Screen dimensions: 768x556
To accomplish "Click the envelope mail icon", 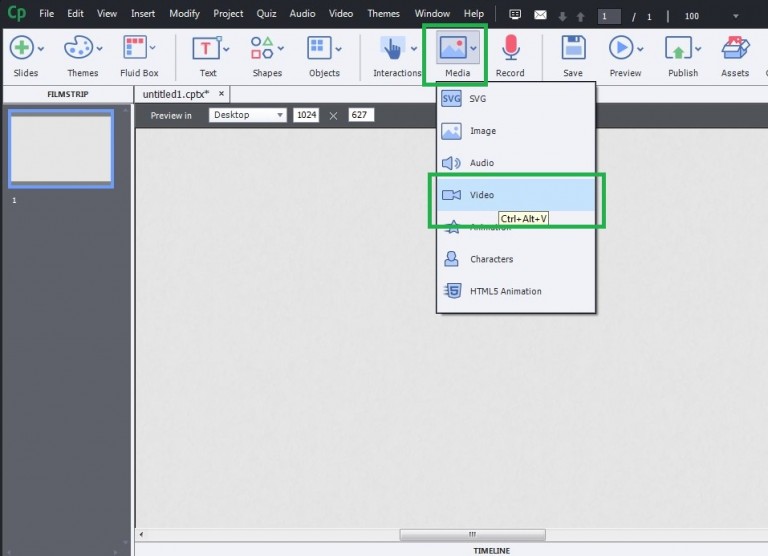I will pyautogui.click(x=540, y=15).
